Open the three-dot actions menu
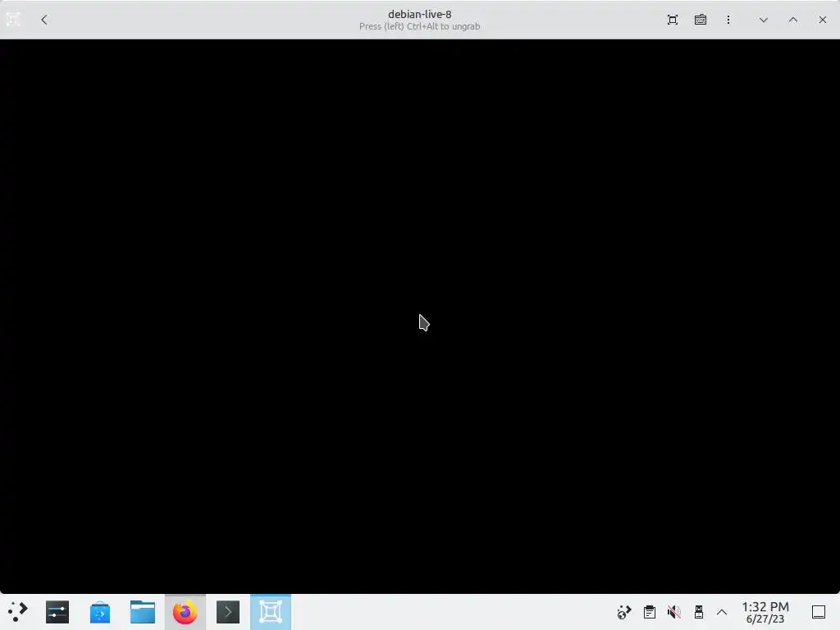 [728, 20]
